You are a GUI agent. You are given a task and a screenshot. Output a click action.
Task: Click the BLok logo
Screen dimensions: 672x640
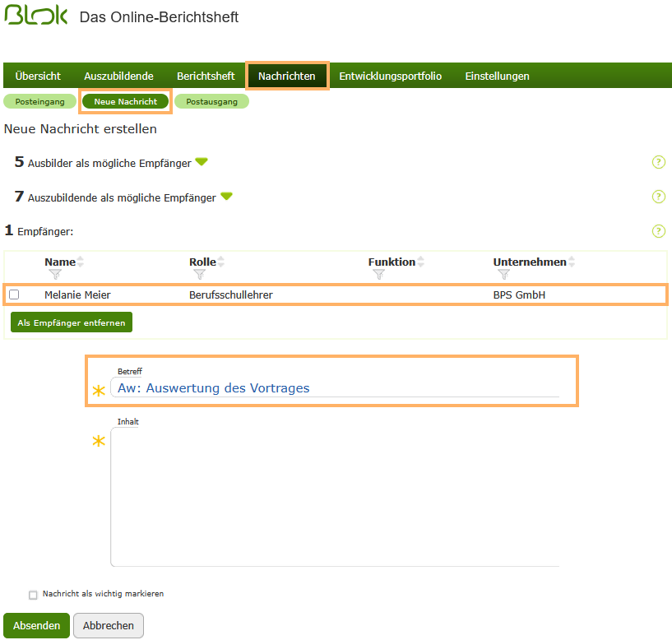[x=36, y=16]
